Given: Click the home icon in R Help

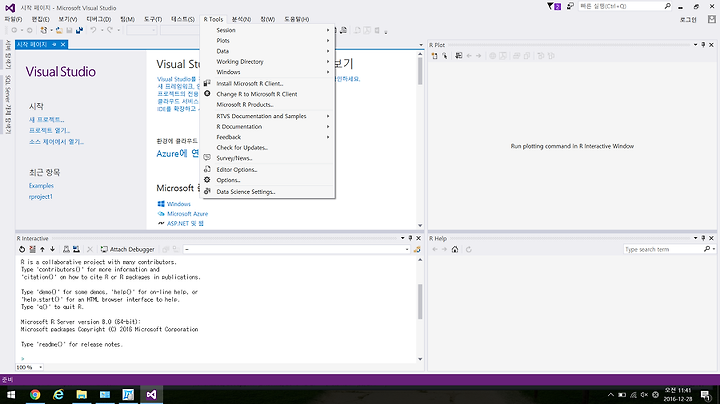Looking at the screenshot, I should tap(455, 249).
